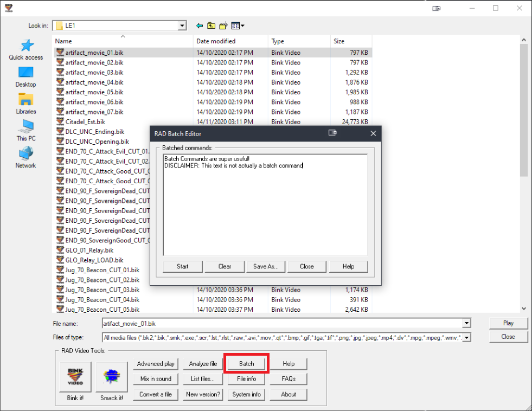Open the View menu icon
The image size is (532, 411).
coord(238,26)
